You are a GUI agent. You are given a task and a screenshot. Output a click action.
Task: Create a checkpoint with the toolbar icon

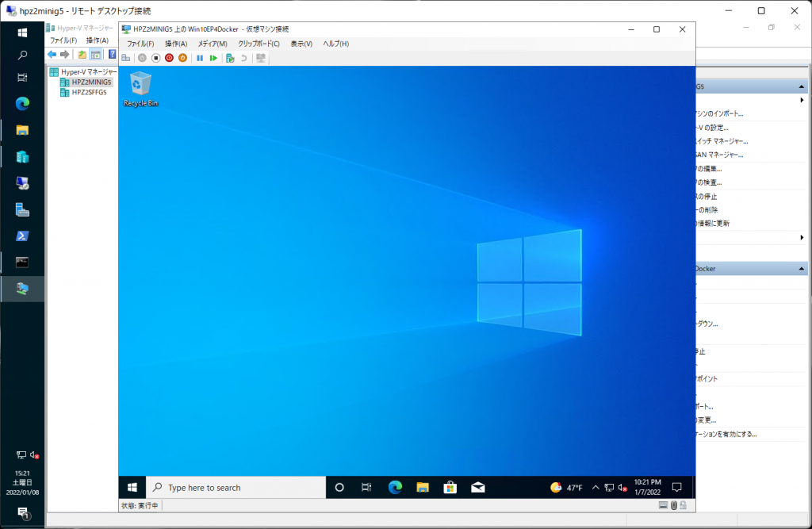coord(230,58)
